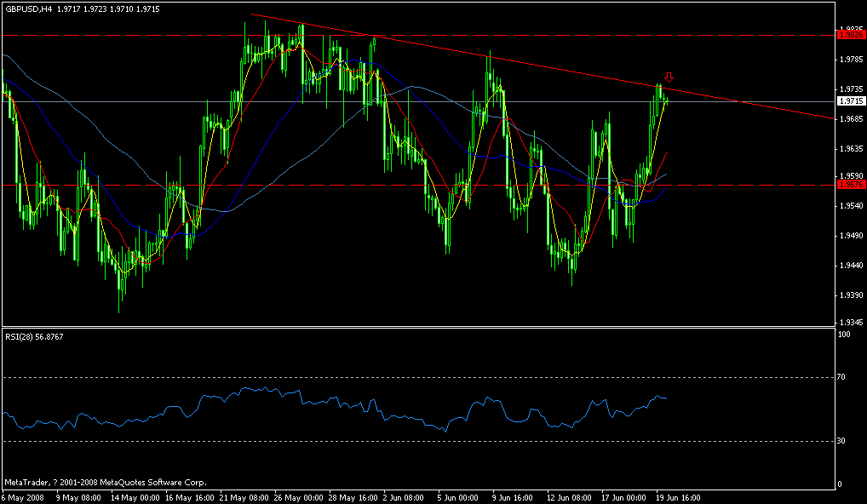
Task: Click the RSI level 70 gridline
Action: click(426, 379)
